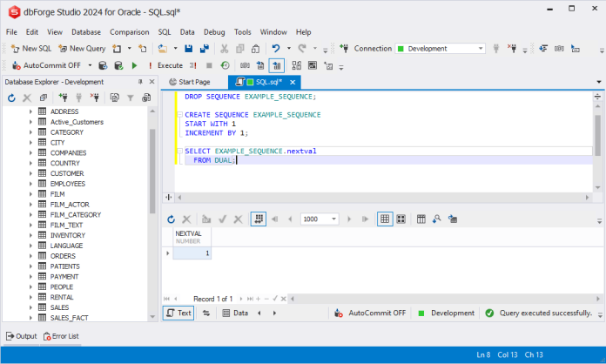This screenshot has height=364, width=606.
Task: Click the find in results icon
Action: point(437,219)
